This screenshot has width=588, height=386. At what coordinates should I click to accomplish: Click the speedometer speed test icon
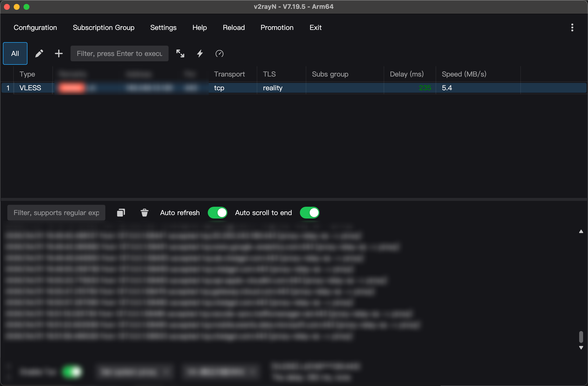click(219, 53)
